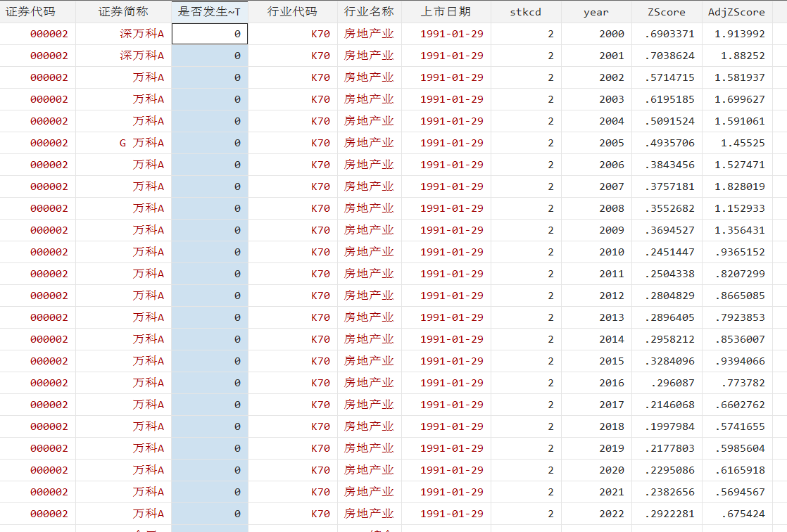Select the 证券简称 column header
This screenshot has width=787, height=532.
point(123,11)
